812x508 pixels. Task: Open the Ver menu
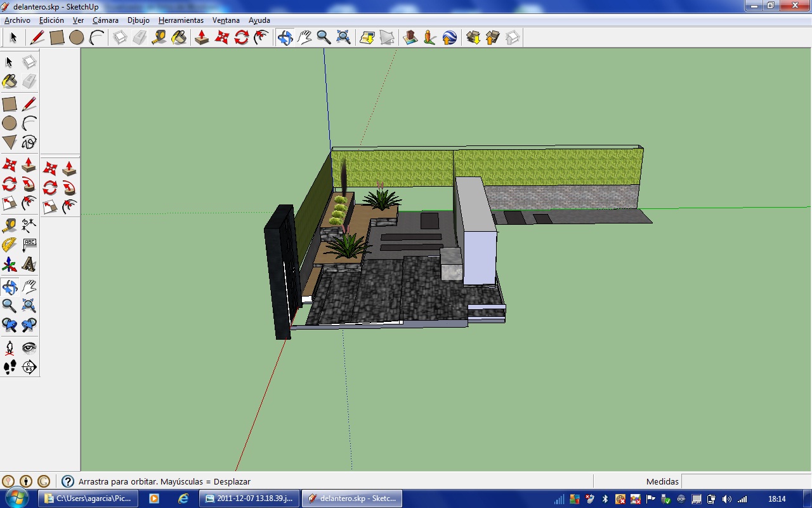pyautogui.click(x=78, y=20)
